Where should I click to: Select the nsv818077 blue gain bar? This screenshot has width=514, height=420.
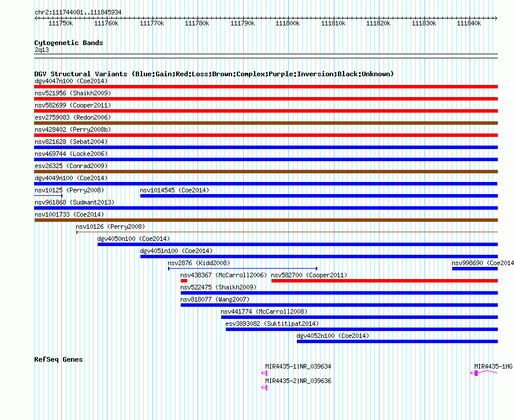339,305
